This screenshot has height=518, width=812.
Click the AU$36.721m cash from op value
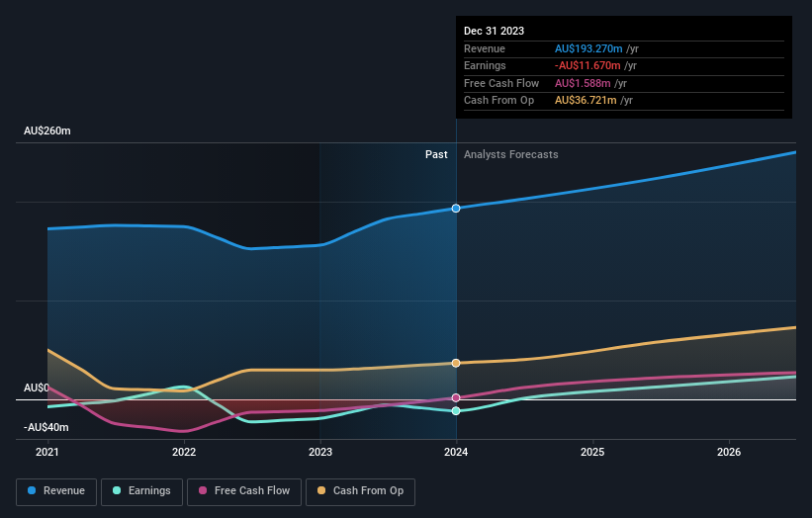click(586, 101)
